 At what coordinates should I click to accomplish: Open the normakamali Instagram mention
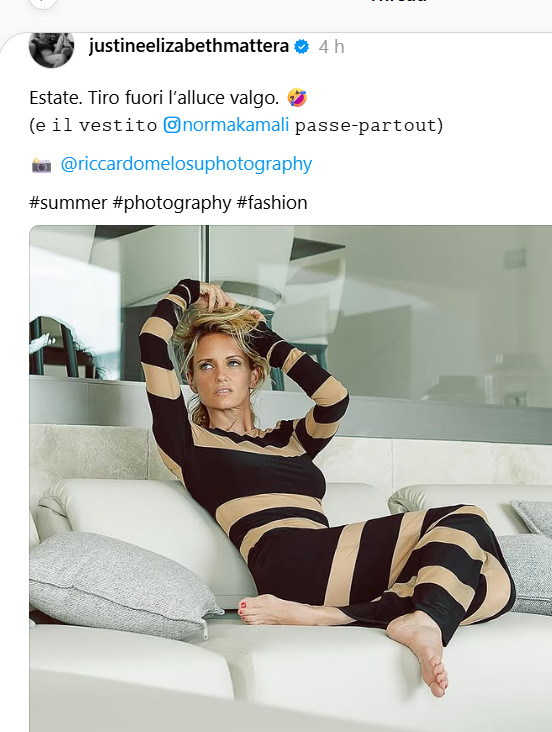pyautogui.click(x=235, y=125)
